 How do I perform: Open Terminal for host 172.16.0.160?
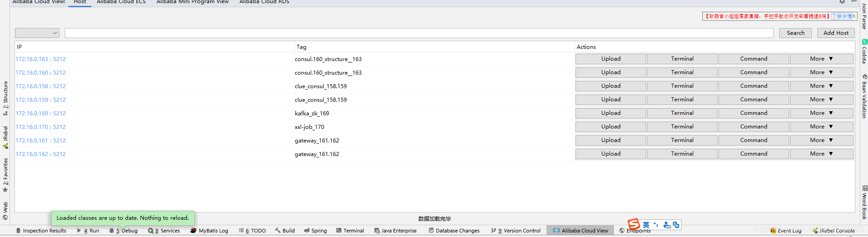click(682, 72)
